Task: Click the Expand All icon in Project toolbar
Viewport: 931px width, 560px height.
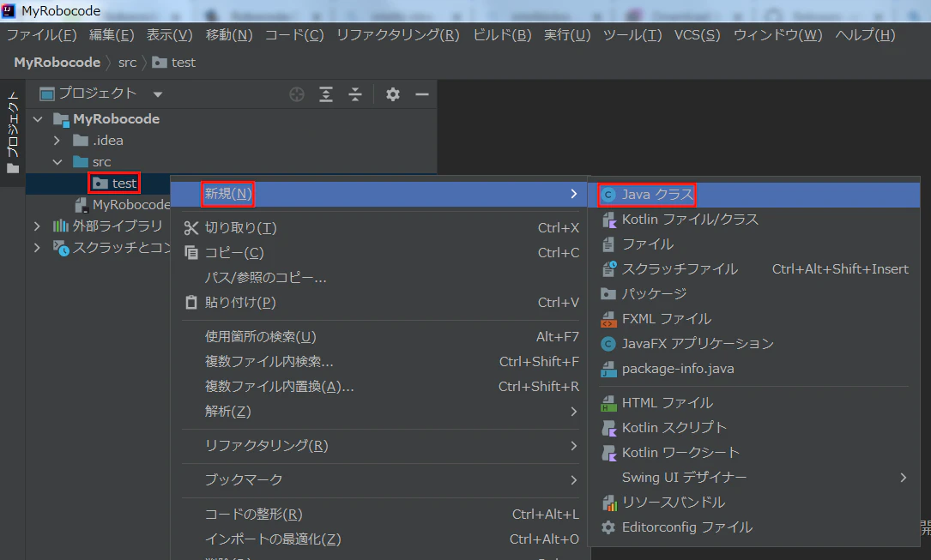Action: tap(326, 93)
